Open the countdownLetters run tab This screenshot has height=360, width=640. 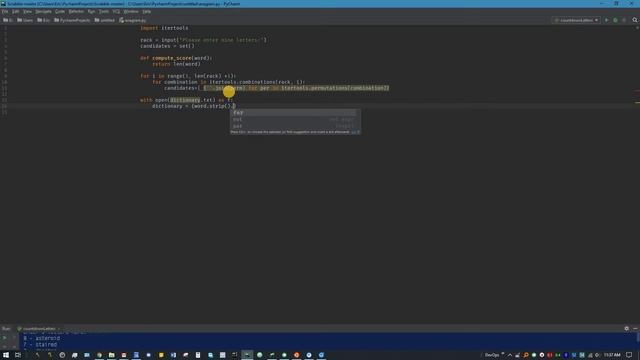coord(39,329)
